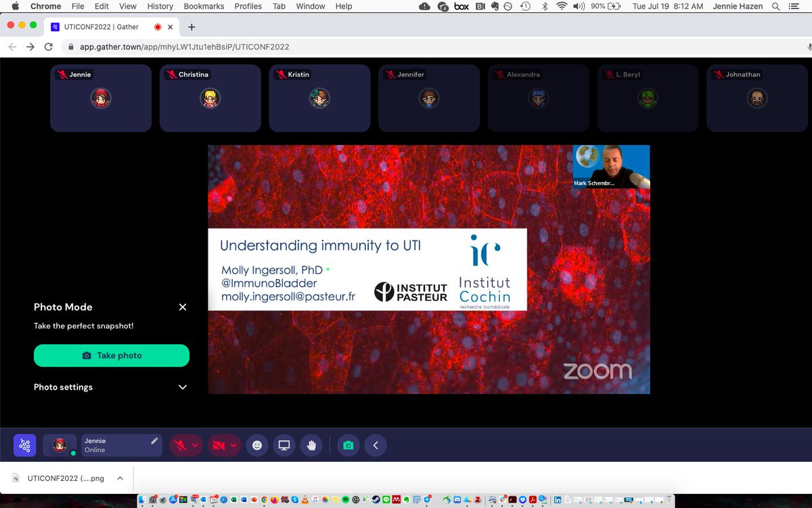The width and height of the screenshot is (812, 508).
Task: Select Jennie's participant video tile
Action: point(101,98)
